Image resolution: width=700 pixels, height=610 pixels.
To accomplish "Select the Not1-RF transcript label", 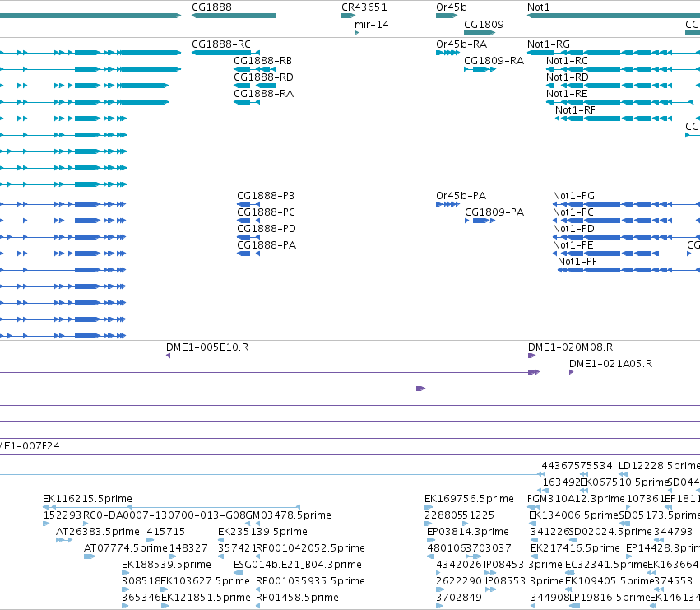I will (575, 110).
